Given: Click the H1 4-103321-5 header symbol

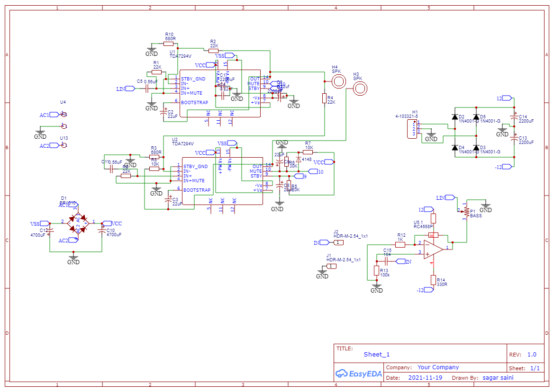Looking at the screenshot, I should [413, 128].
